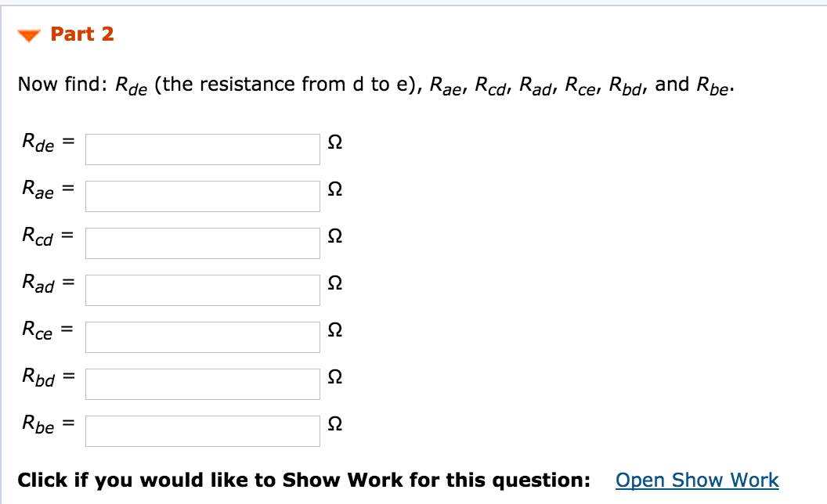Image resolution: width=827 pixels, height=504 pixels.
Task: Click the Rce input field
Action: point(202,337)
